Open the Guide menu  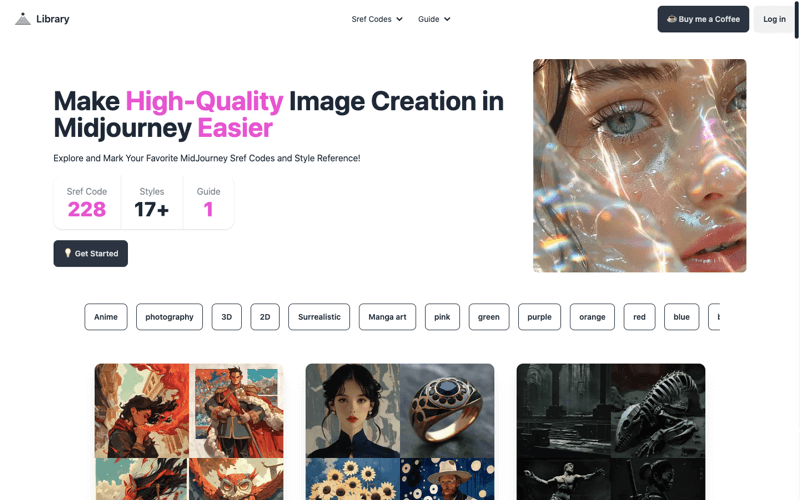[434, 19]
